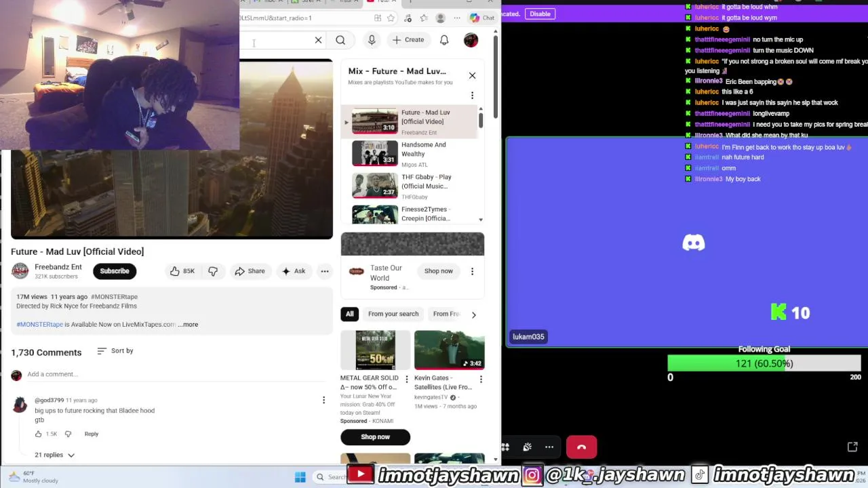Expand the description with ...more
The height and width of the screenshot is (488, 868).
pos(188,325)
